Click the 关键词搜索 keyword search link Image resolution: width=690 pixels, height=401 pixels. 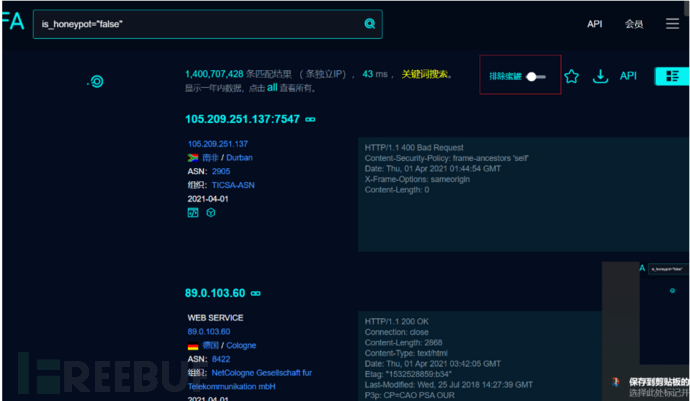point(426,74)
